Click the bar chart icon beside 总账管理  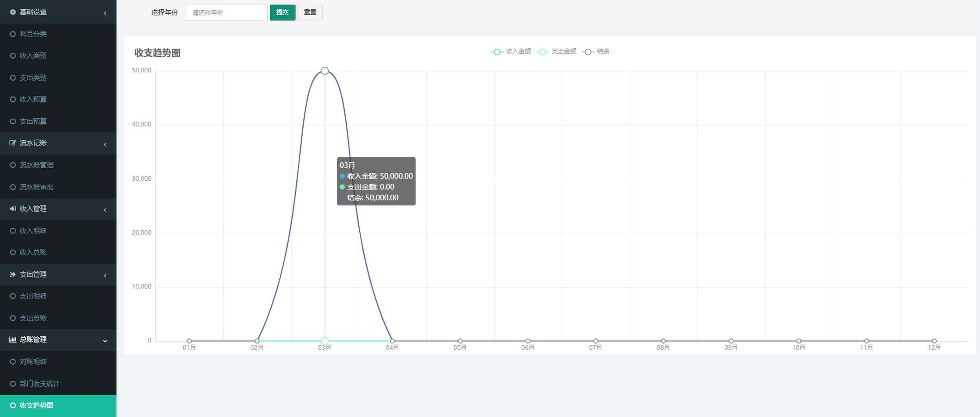pyautogui.click(x=12, y=340)
